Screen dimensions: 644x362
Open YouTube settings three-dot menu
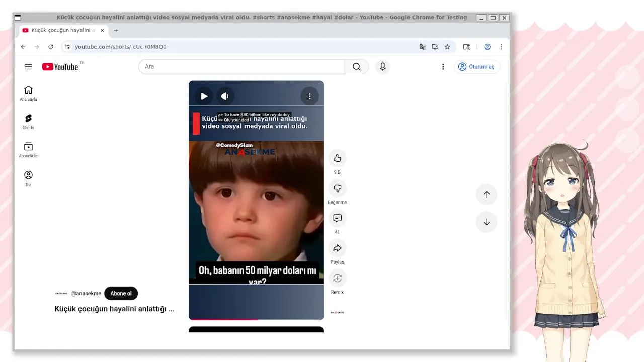tap(443, 67)
